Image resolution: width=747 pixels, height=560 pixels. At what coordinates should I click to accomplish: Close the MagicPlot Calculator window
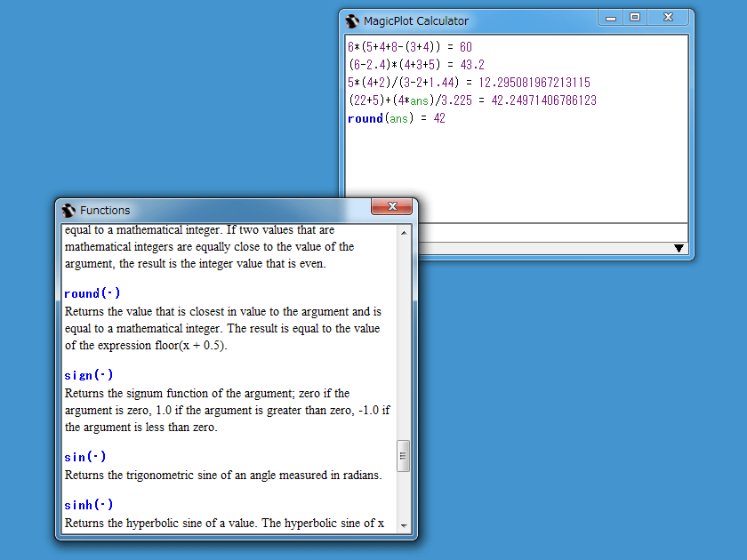pyautogui.click(x=668, y=18)
